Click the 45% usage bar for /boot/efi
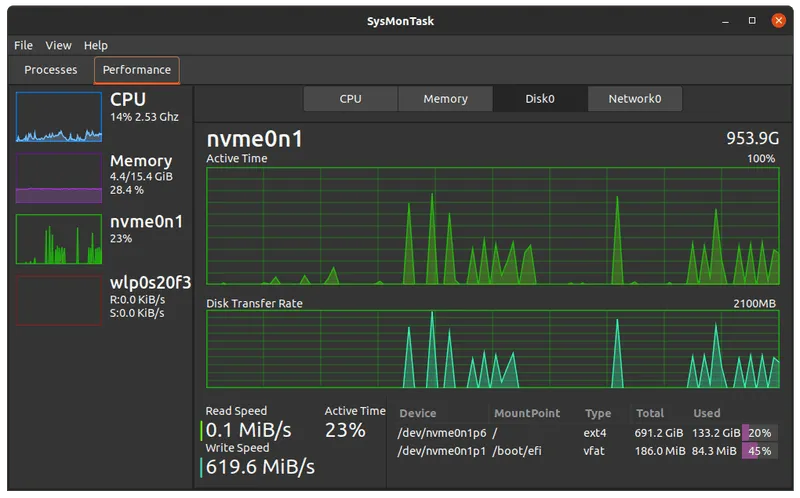Image resolution: width=800 pixels, height=498 pixels. [759, 451]
